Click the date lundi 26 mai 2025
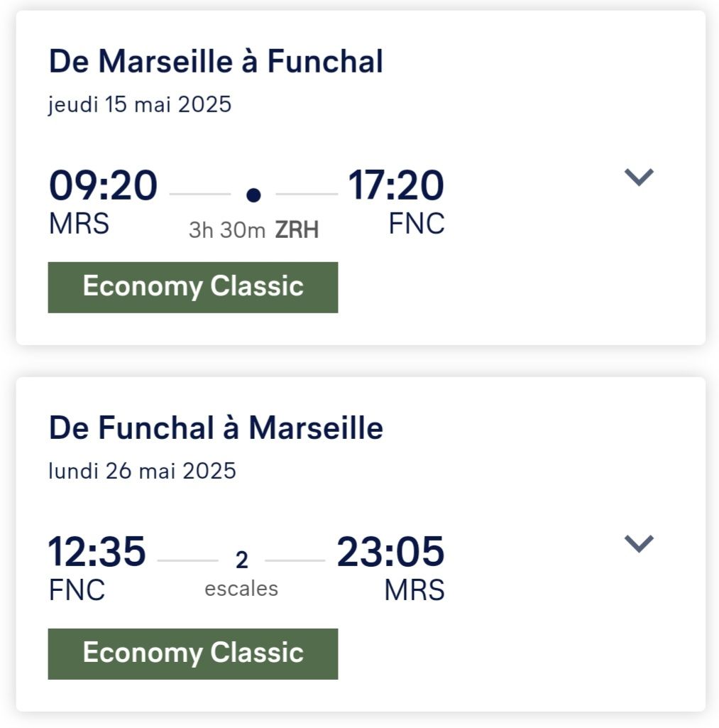The height and width of the screenshot is (728, 719). (x=142, y=471)
